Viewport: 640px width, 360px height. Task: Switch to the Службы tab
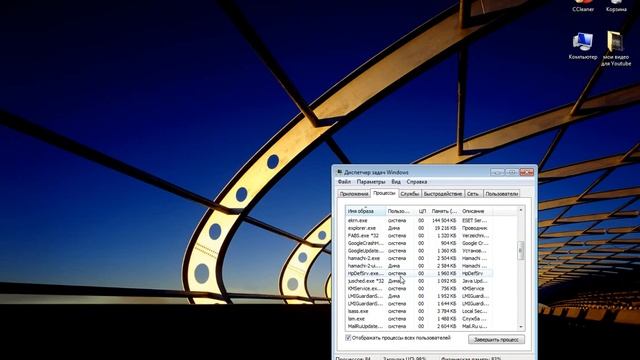[x=409, y=194]
